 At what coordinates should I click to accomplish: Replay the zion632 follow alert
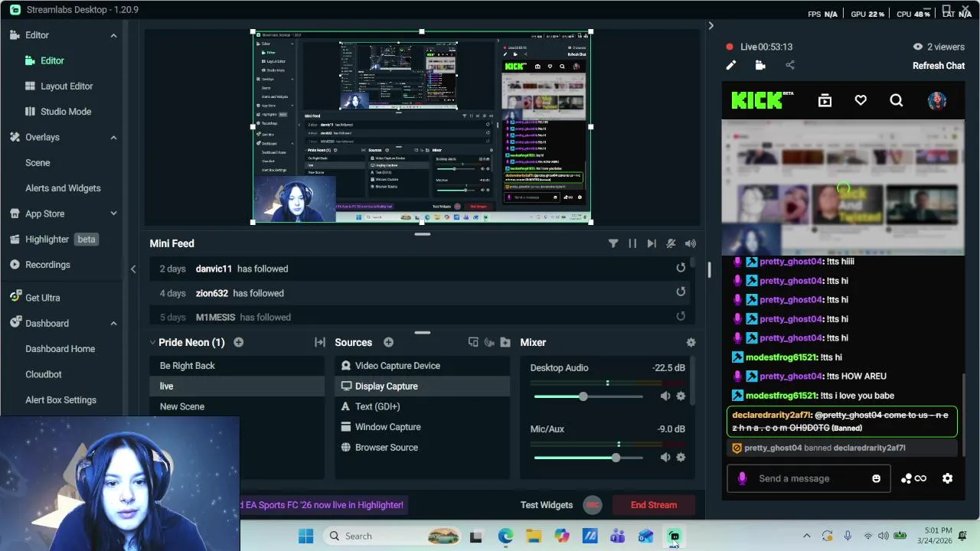[681, 292]
